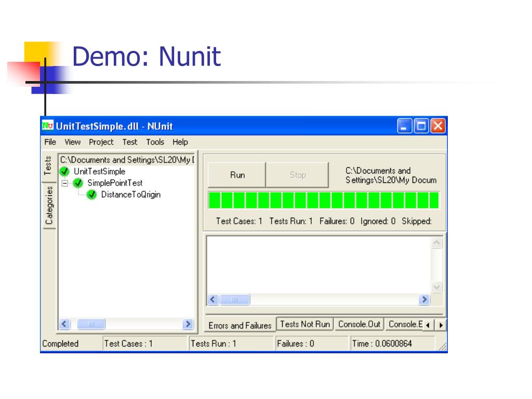The image size is (532, 399).
Task: Click results pane horizontal scrollbar left arrow
Action: pos(213,300)
